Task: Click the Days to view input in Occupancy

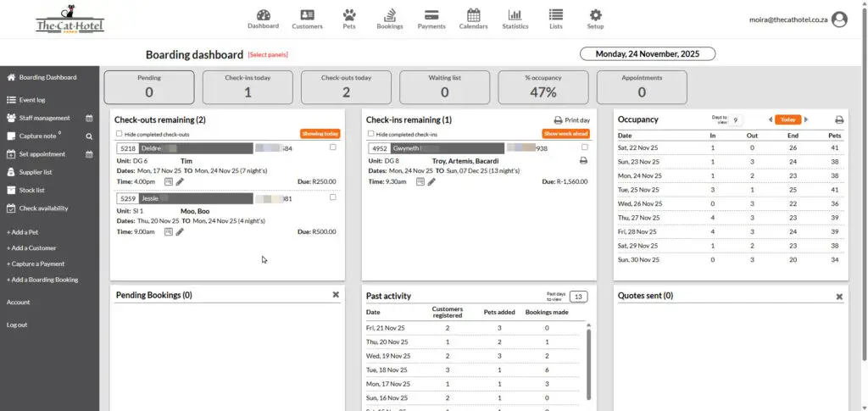Action: click(x=736, y=120)
